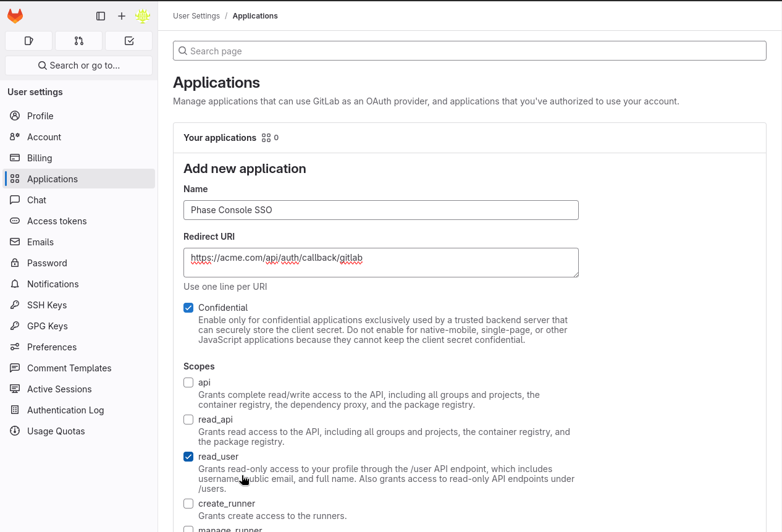782x532 pixels.
Task: Click the read_user scope label text
Action: (218, 457)
